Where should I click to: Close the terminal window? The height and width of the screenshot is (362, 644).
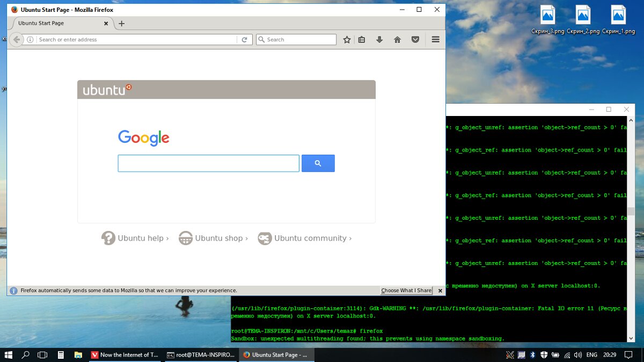point(626,110)
